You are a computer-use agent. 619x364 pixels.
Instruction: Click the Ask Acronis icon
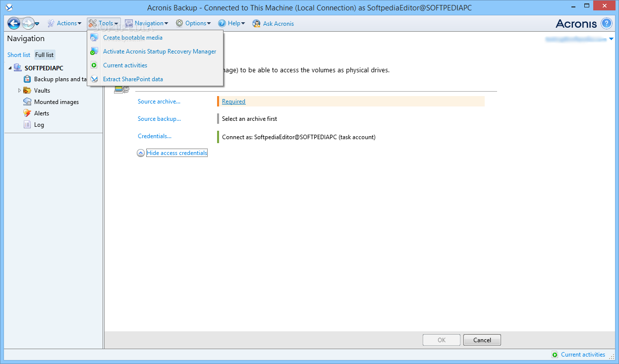(256, 23)
